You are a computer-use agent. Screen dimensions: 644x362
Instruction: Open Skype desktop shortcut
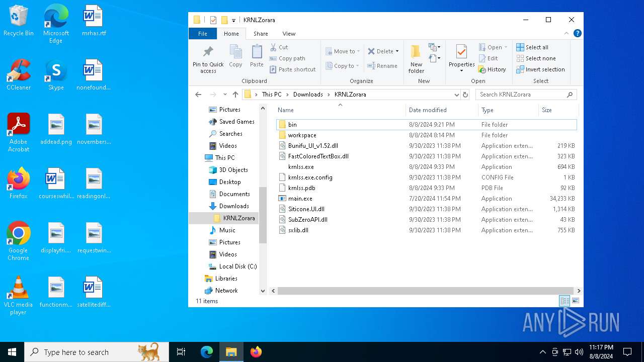pos(56,75)
